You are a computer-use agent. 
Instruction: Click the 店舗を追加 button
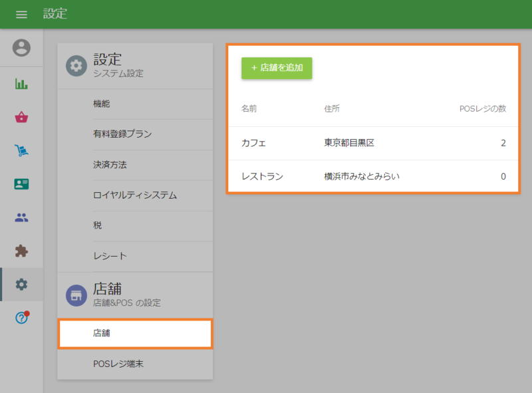point(277,68)
